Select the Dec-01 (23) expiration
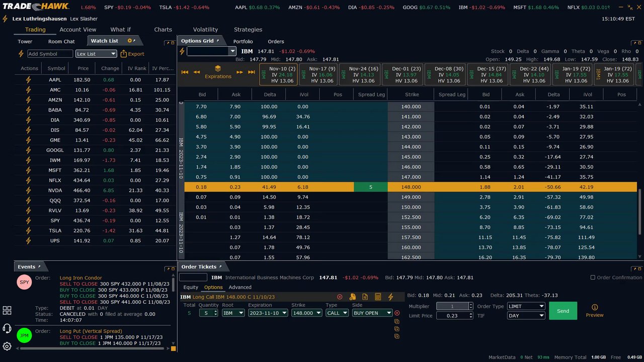The width and height of the screenshot is (644, 362). coord(403,74)
